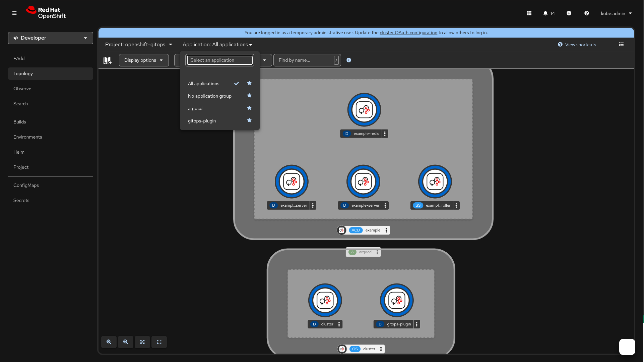Click the plus import icon in header

(569, 13)
